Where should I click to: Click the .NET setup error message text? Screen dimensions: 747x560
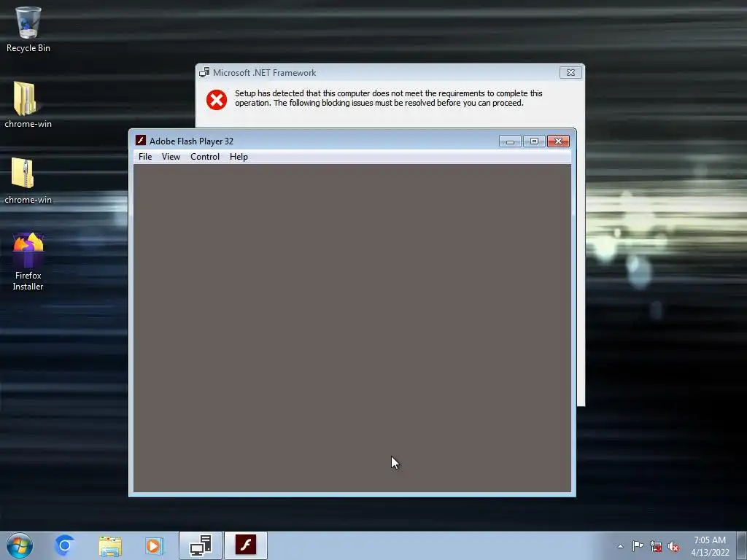pyautogui.click(x=388, y=98)
